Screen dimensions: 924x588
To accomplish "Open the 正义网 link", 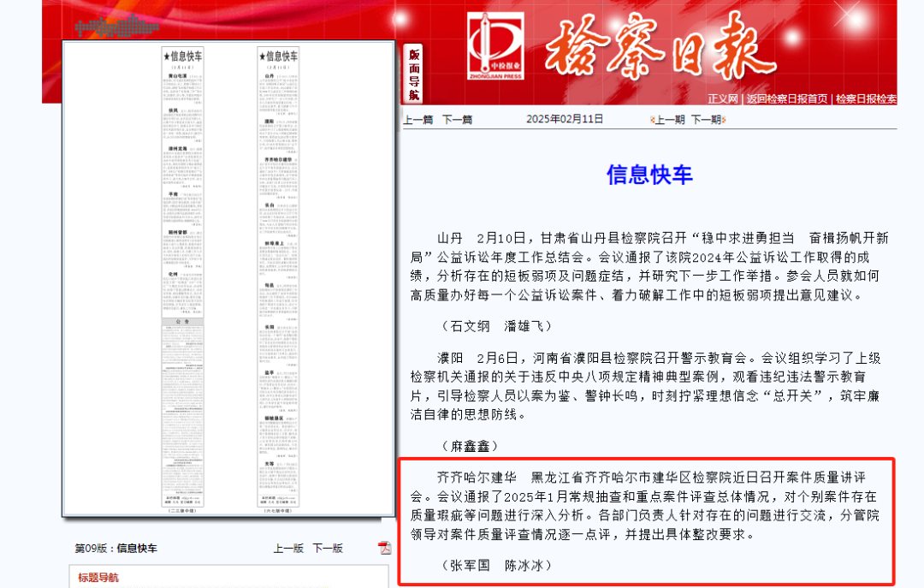I will tap(722, 99).
